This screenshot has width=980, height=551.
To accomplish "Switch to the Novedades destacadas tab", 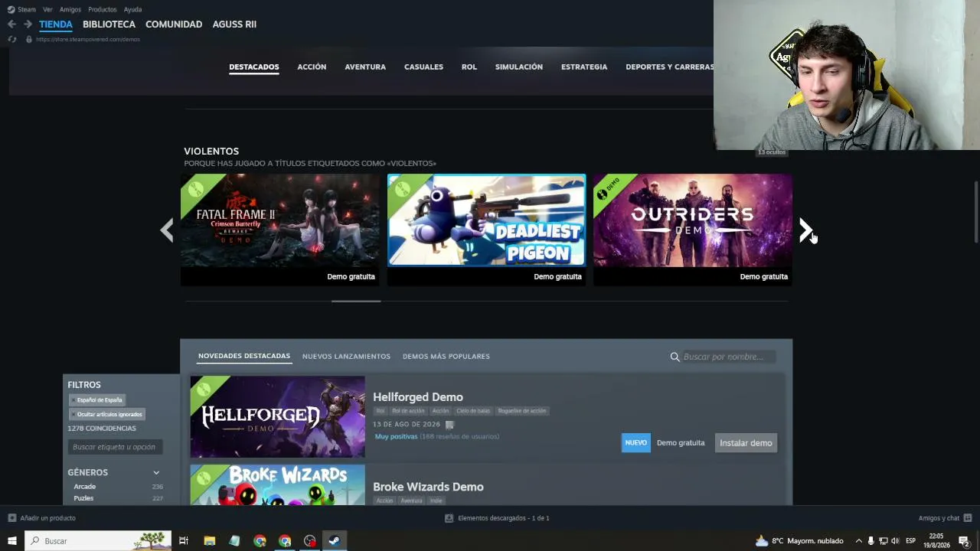I will [x=244, y=357].
